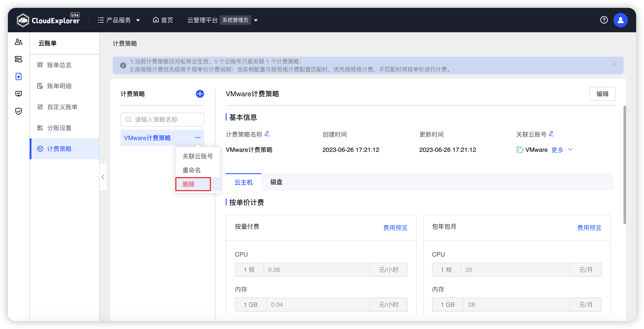
Task: Click the creation time 2023-06-26 17:21:12
Action: pyautogui.click(x=351, y=150)
